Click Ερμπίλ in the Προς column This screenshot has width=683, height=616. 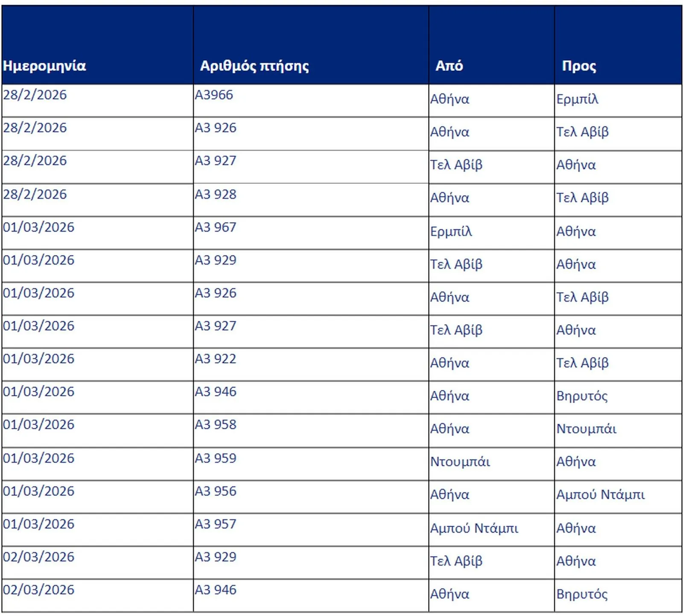click(x=577, y=99)
